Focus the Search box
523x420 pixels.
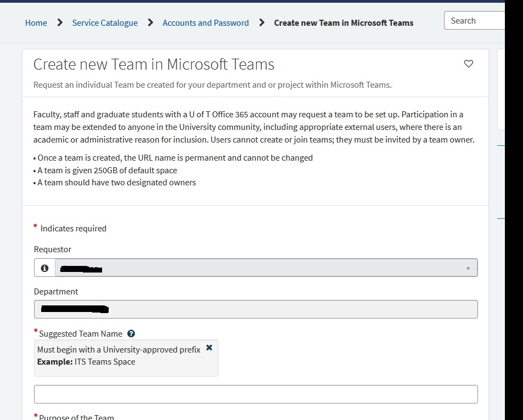pyautogui.click(x=475, y=21)
